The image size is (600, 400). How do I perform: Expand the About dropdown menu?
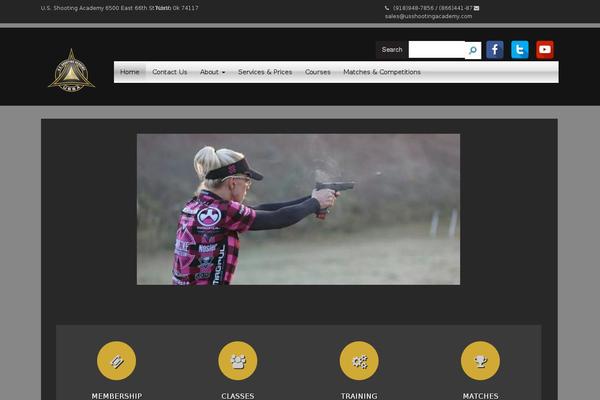pos(212,72)
